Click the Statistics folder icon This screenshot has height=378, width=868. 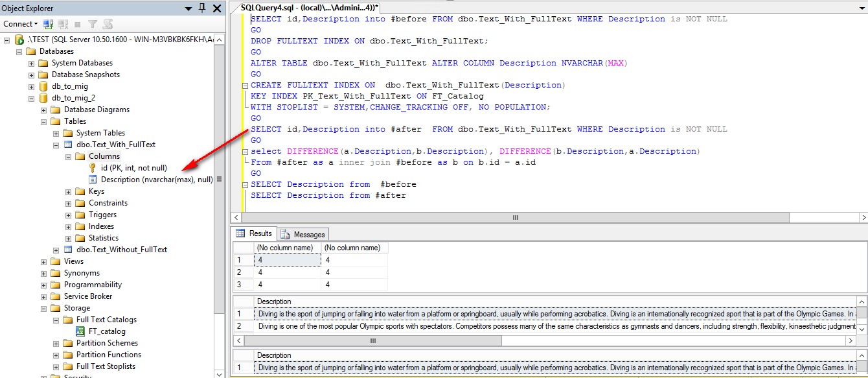tap(80, 238)
